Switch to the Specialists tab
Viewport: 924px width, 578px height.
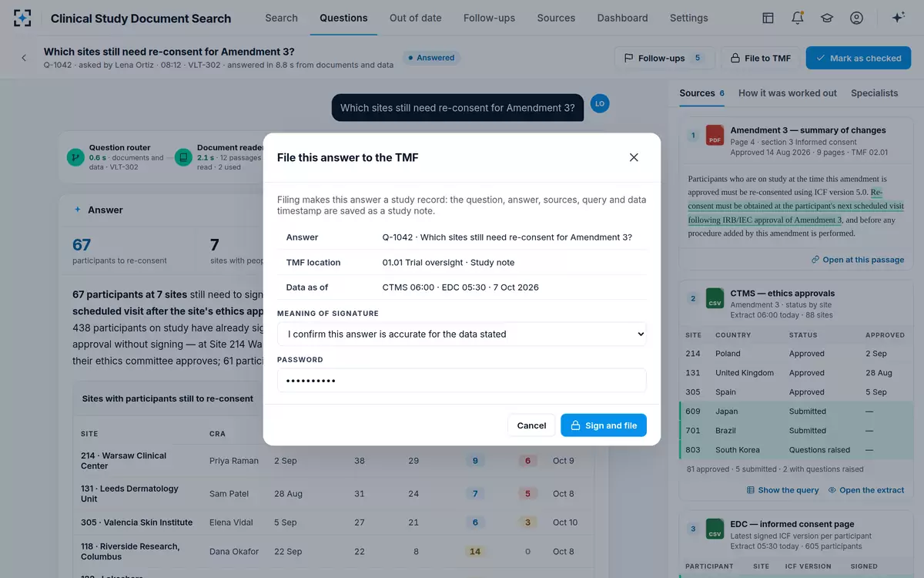tap(874, 93)
